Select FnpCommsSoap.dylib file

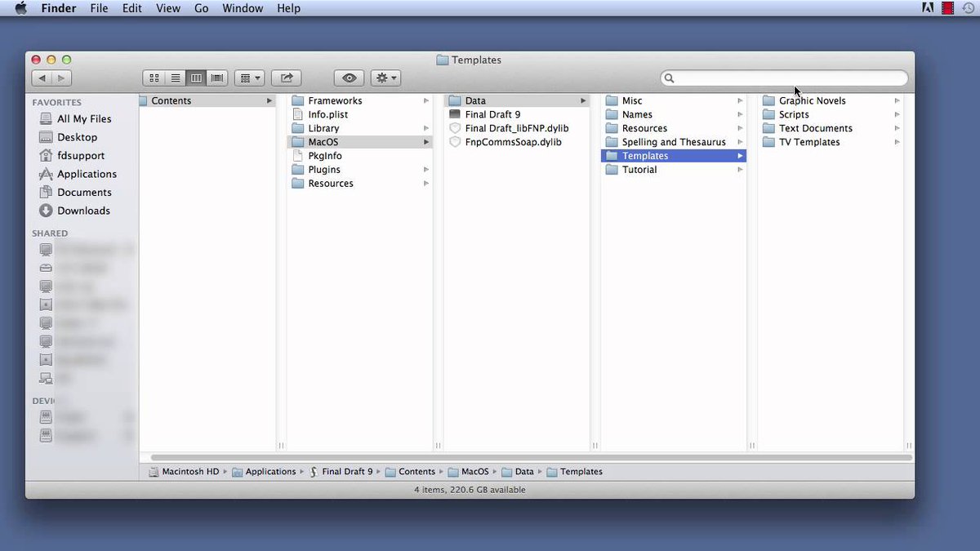coord(517,142)
